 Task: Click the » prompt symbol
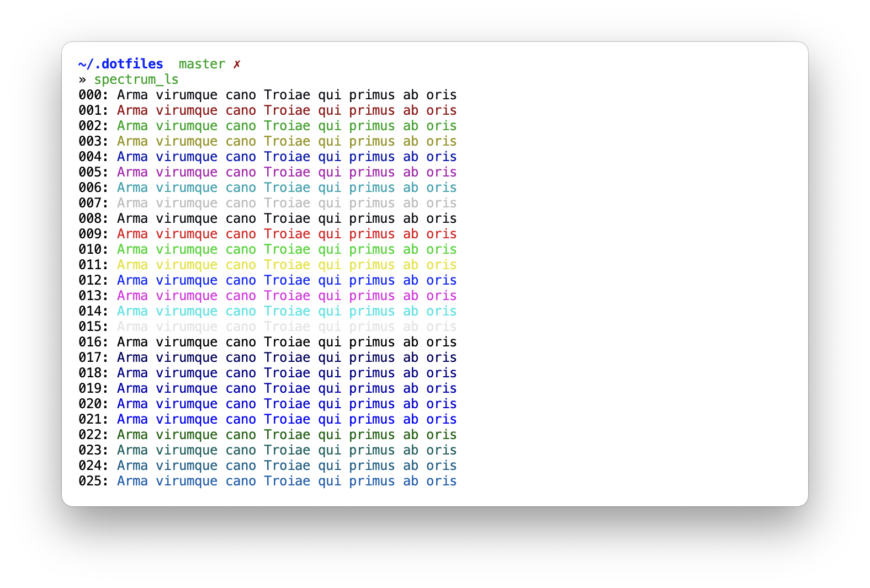[82, 80]
